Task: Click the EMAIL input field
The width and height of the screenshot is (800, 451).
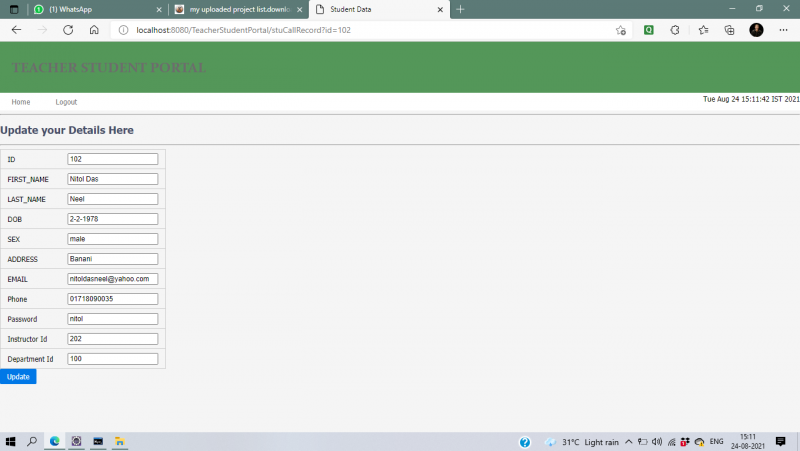Action: [113, 279]
